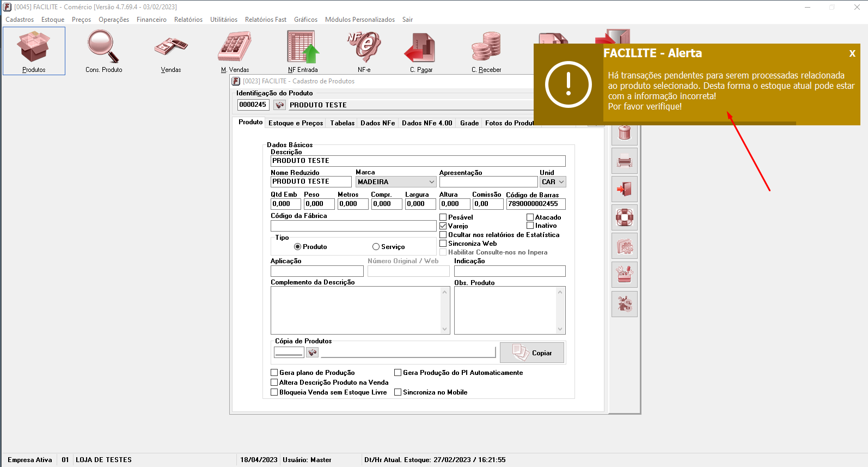
Task: Click the trash delete icon in sidebar
Action: coord(625,132)
